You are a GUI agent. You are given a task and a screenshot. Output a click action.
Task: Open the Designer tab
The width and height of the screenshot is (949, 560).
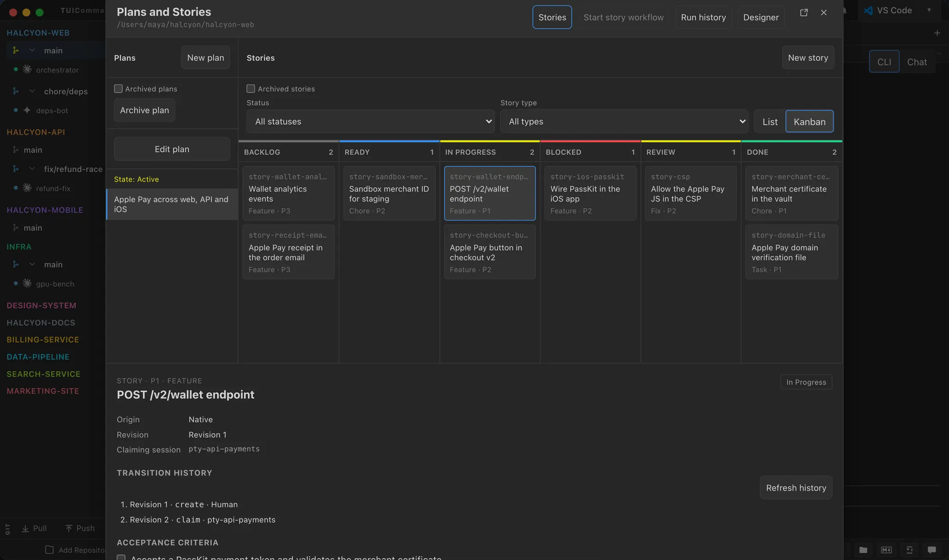(x=761, y=17)
